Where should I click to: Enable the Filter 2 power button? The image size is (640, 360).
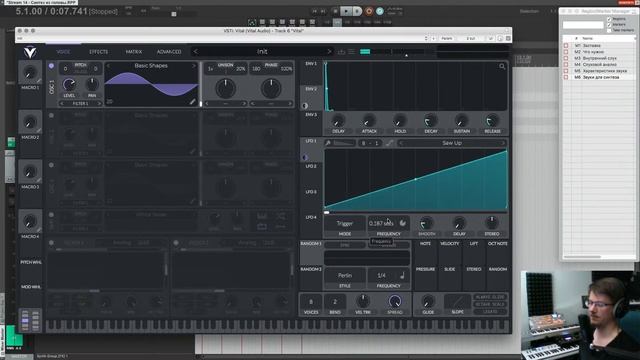click(176, 242)
